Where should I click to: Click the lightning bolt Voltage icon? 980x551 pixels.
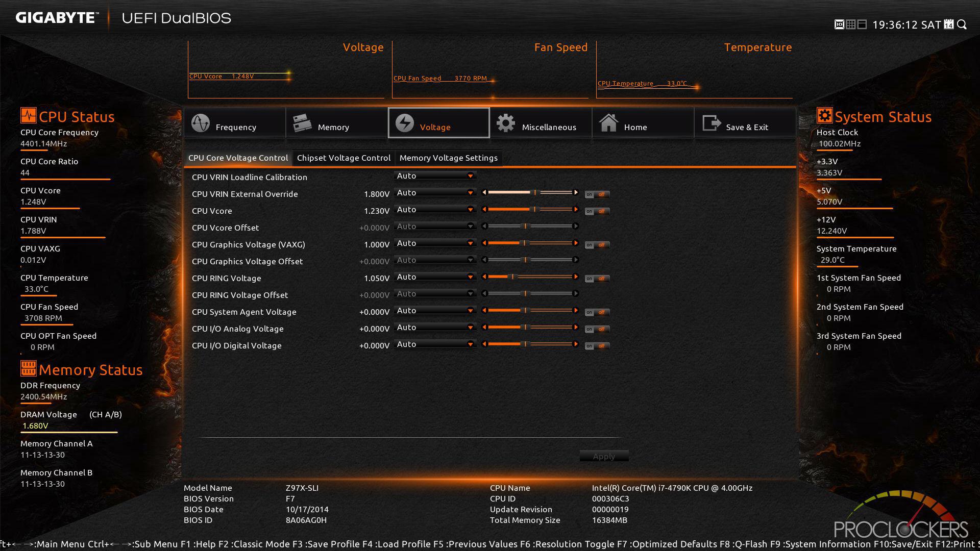[404, 123]
